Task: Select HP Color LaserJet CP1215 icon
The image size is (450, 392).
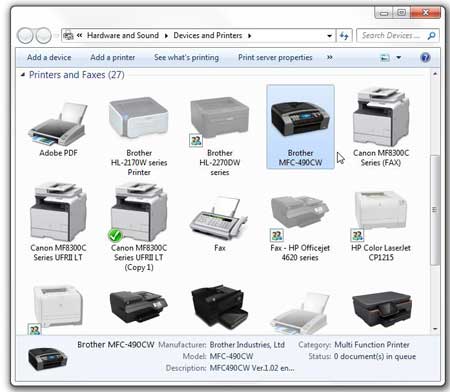Action: [x=381, y=210]
